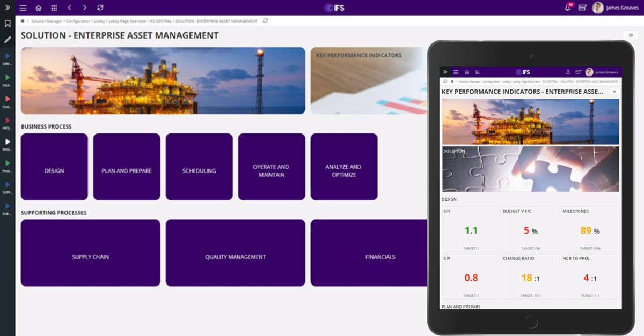Select the PROJ sidebar shortcut

point(7,123)
